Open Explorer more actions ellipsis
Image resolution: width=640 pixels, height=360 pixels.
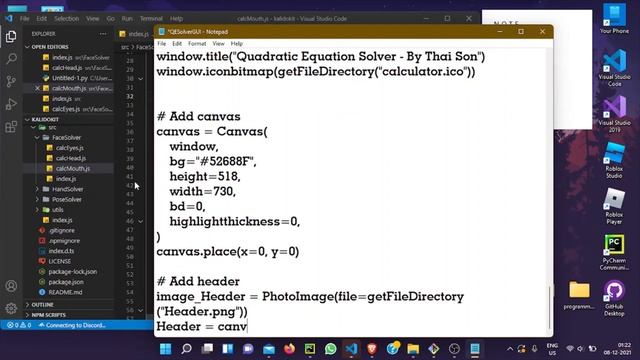point(103,34)
